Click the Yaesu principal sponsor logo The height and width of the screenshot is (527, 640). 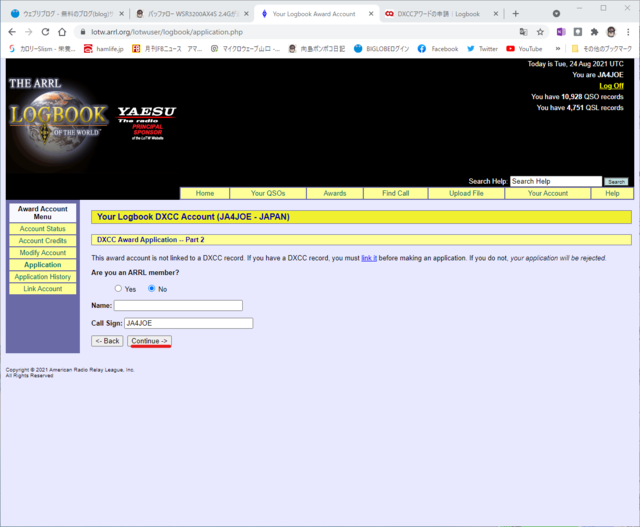[x=147, y=123]
